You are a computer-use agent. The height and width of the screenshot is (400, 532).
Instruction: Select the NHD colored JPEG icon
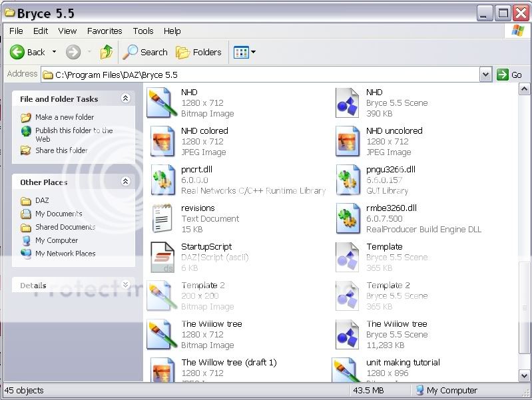[x=162, y=141]
